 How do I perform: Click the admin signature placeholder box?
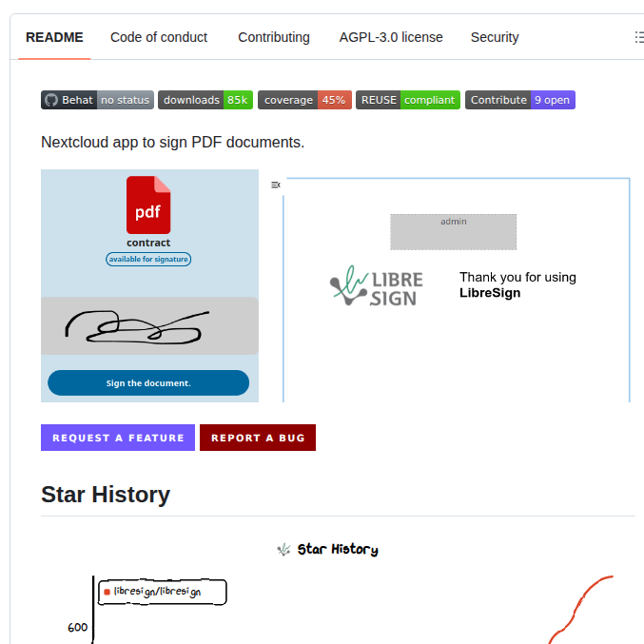pyautogui.click(x=454, y=232)
